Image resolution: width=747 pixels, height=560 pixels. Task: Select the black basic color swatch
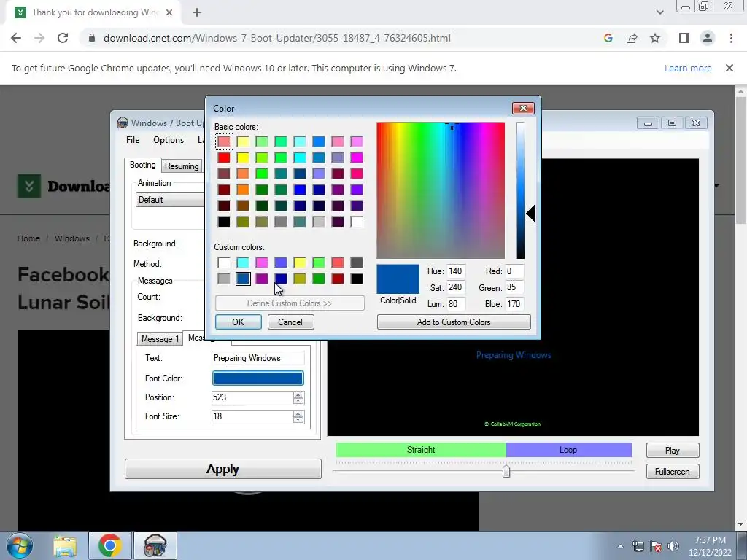[x=224, y=222]
